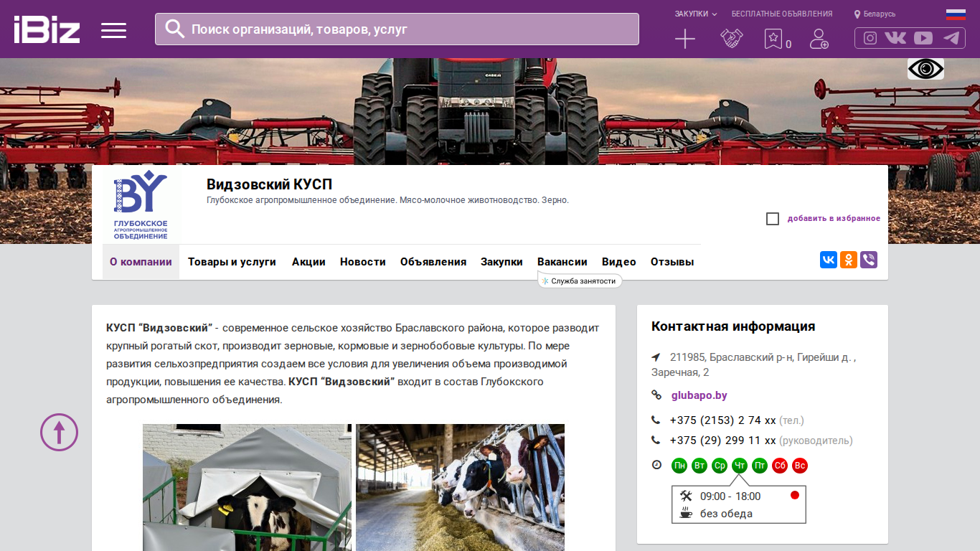Click the company logo Глубокское объединение

click(x=141, y=205)
